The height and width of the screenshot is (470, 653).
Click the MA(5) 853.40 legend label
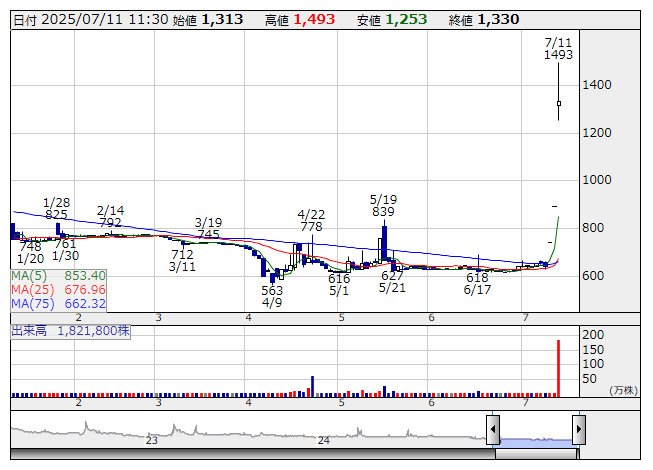(x=58, y=276)
